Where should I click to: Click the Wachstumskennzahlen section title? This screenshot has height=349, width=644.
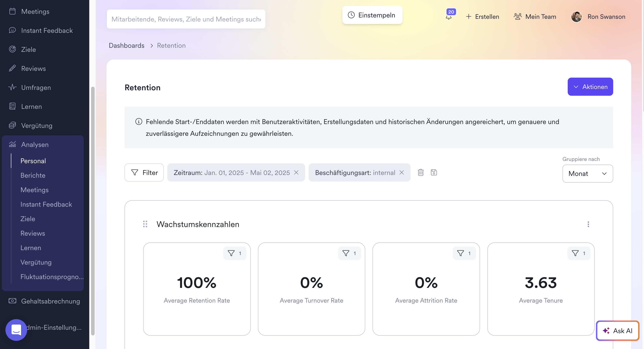198,224
